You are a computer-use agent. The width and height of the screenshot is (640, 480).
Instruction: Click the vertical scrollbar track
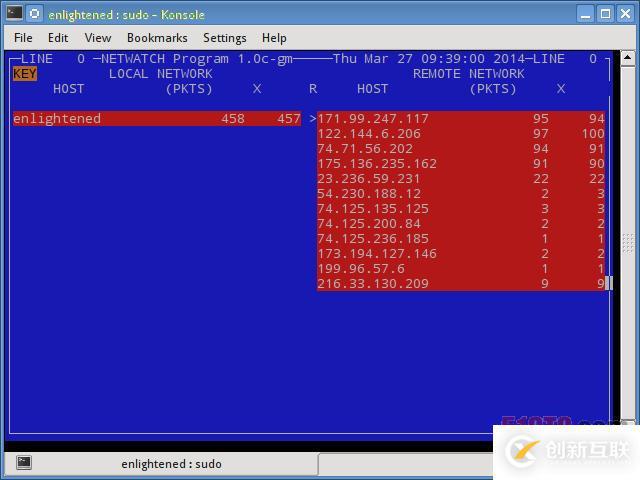(x=628, y=241)
